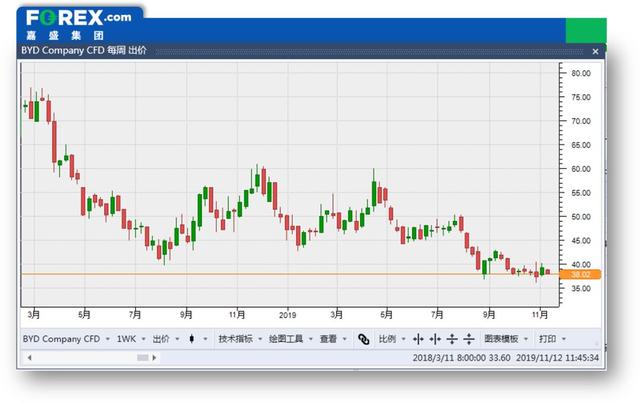Viewport: 640px width, 404px height.
Task: Click the vertical expand chart icon
Action: (x=452, y=339)
